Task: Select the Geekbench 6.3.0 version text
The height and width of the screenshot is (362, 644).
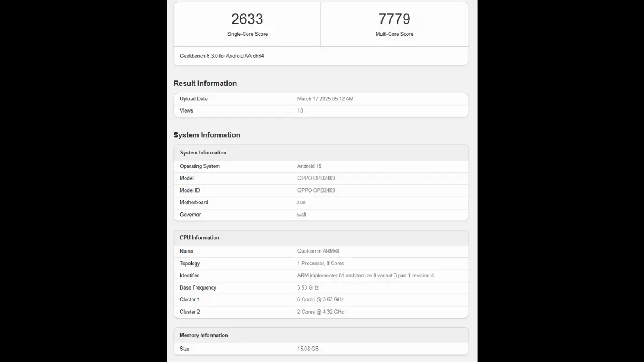Action: pyautogui.click(x=222, y=56)
